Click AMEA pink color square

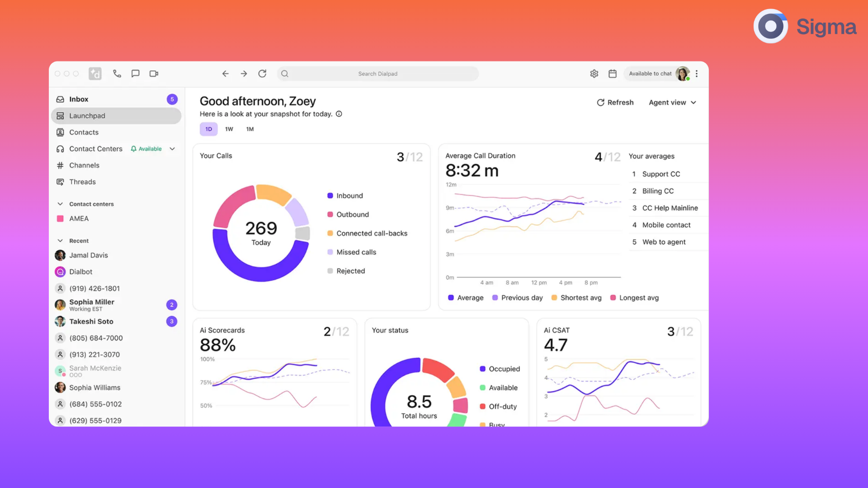point(60,219)
